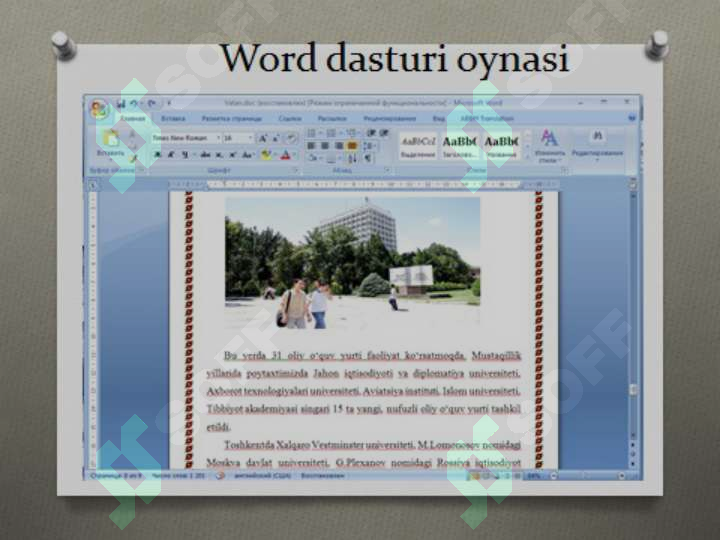Open the Change Case Aa menu
Screen dimensions: 720x540
(247, 155)
